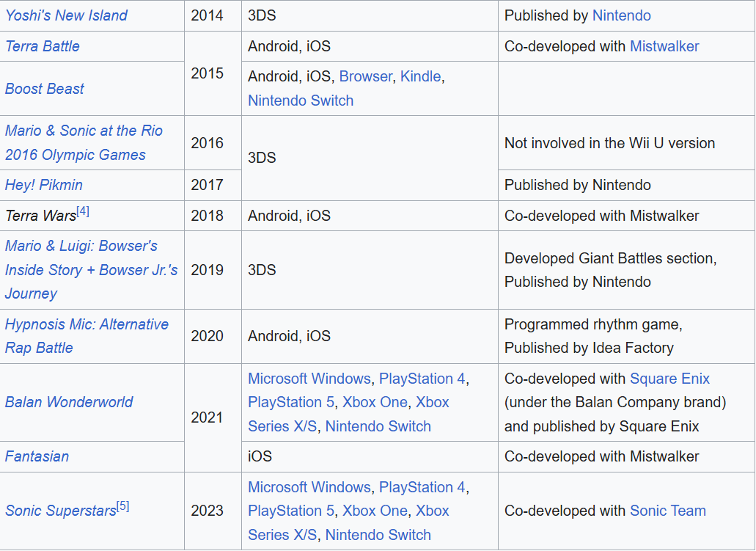Open citation [4] next to Terra Wars

pos(83,212)
